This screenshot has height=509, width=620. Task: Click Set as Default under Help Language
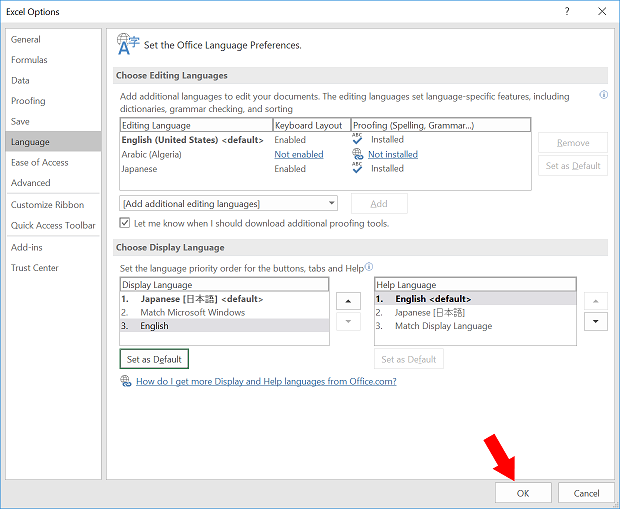[409, 359]
